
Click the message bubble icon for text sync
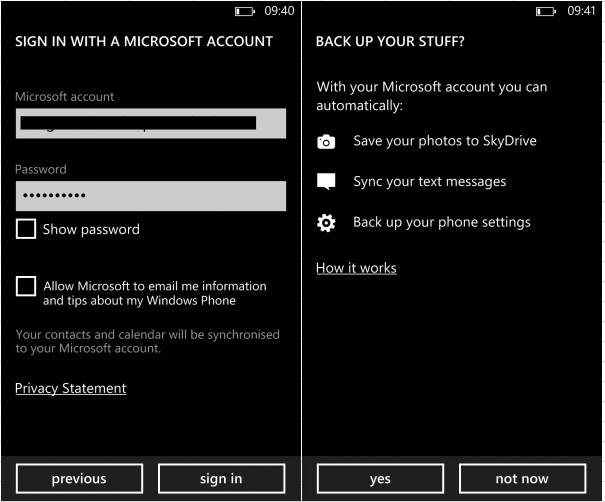326,182
